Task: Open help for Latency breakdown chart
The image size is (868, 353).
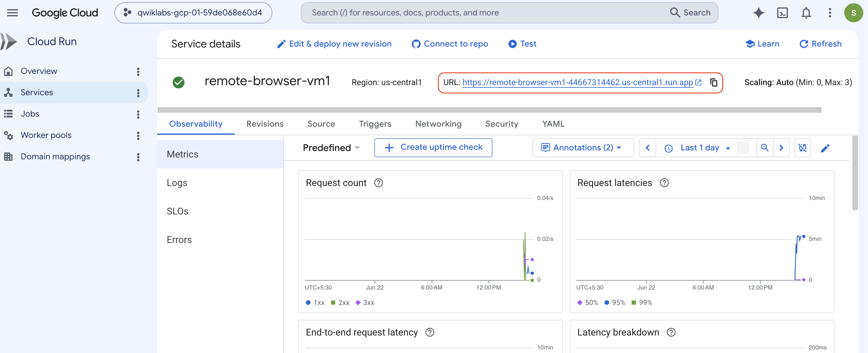Action: tap(671, 333)
